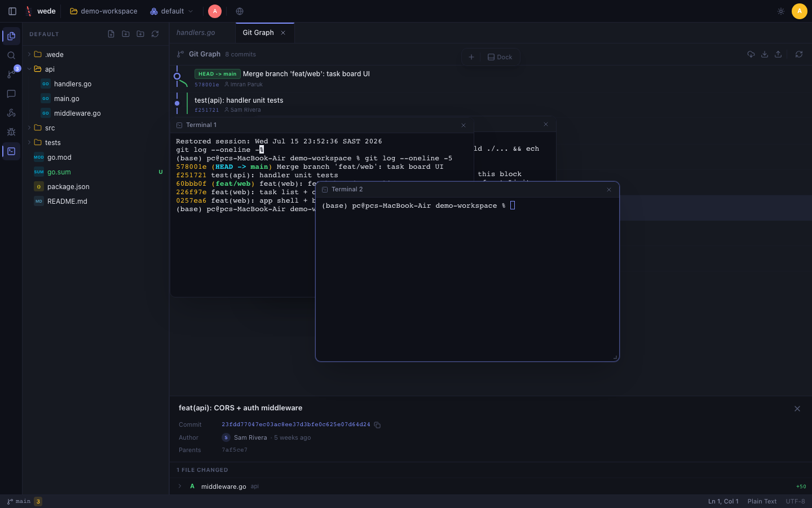Create a new file in explorer header
The image size is (812, 508).
pos(111,34)
